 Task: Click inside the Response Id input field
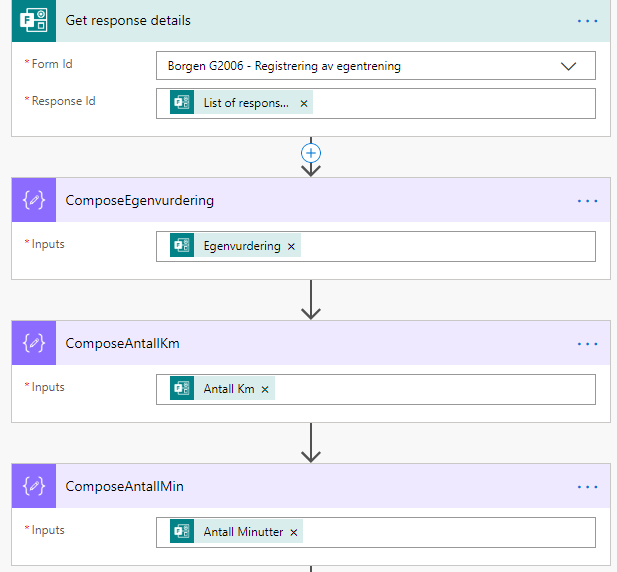point(450,103)
